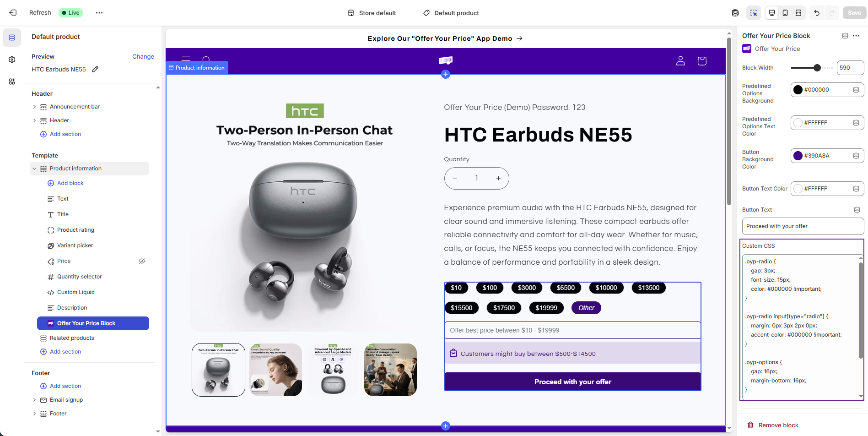Image resolution: width=868 pixels, height=436 pixels.
Task: Collapse the Product information section
Action: [34, 169]
